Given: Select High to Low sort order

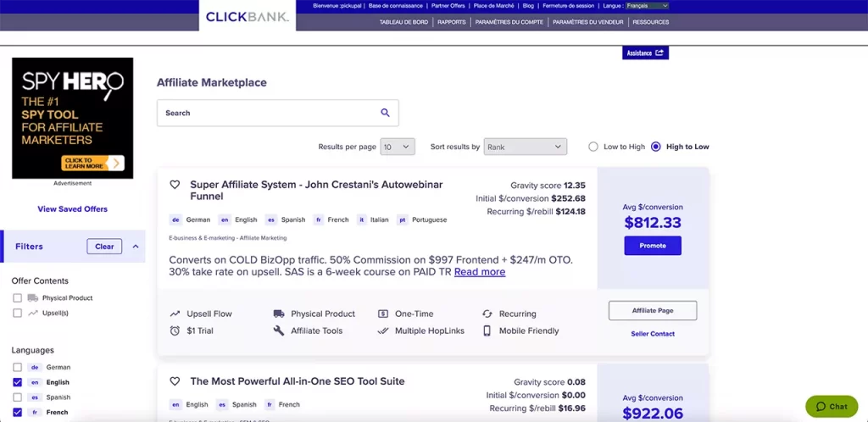Looking at the screenshot, I should pyautogui.click(x=656, y=147).
